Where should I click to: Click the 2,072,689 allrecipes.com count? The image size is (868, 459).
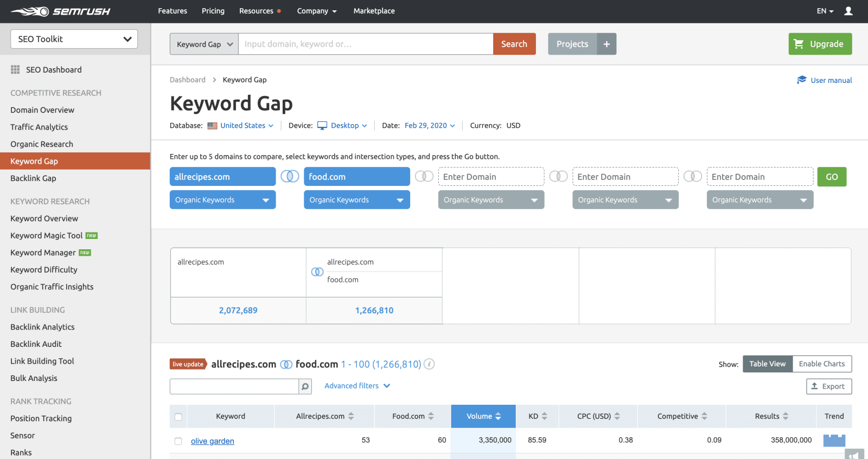(238, 311)
